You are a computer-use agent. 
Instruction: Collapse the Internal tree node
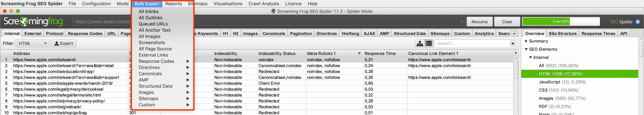click(x=530, y=57)
